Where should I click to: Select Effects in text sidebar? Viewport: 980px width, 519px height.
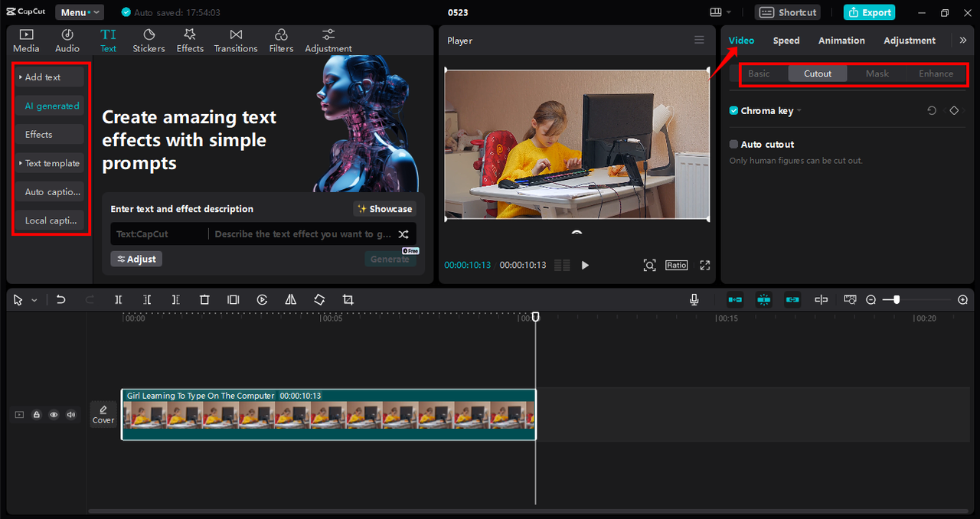pyautogui.click(x=50, y=135)
